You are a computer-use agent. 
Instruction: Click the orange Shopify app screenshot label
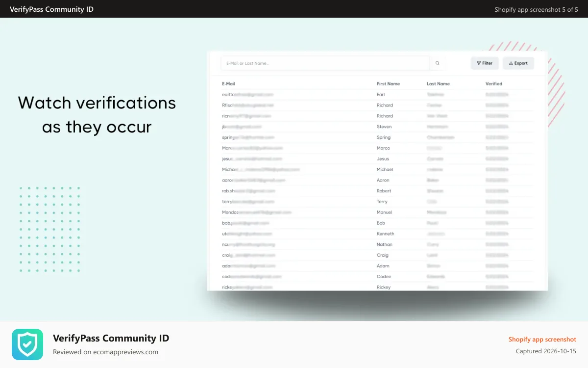click(x=542, y=340)
